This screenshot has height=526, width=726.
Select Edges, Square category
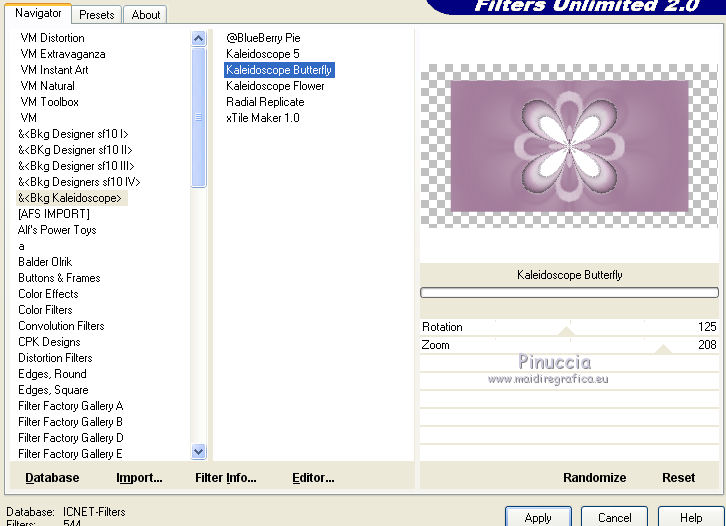click(53, 390)
